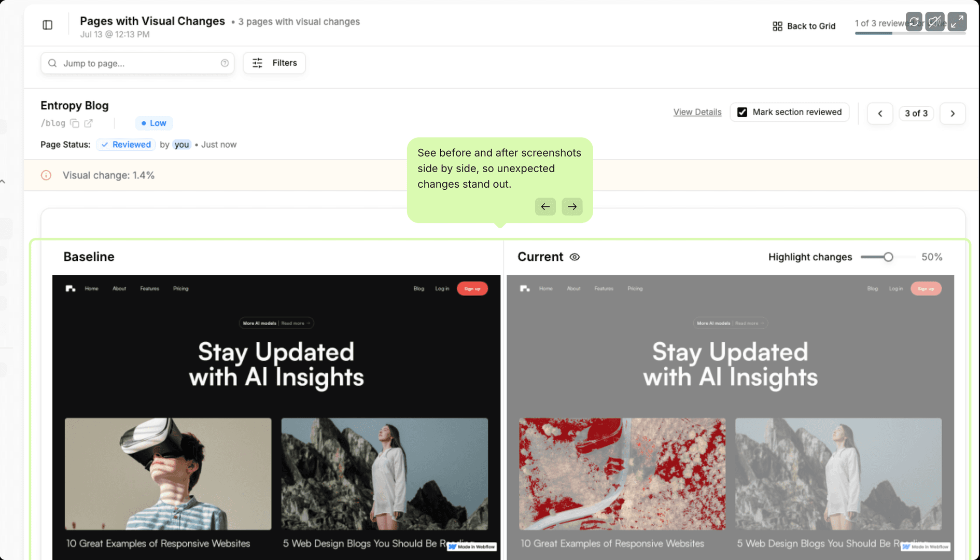Click the Reviewed page status badge
Viewport: 980px width, 560px height.
coord(126,145)
